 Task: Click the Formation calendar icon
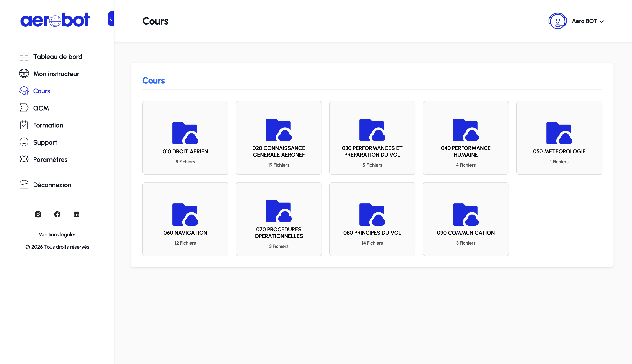(x=24, y=125)
